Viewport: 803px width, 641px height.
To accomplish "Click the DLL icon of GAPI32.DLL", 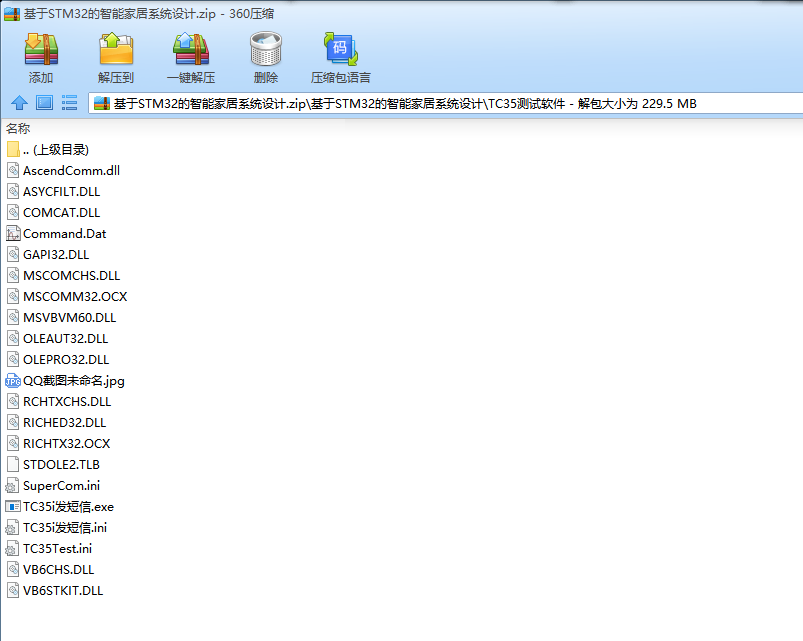I will point(13,254).
